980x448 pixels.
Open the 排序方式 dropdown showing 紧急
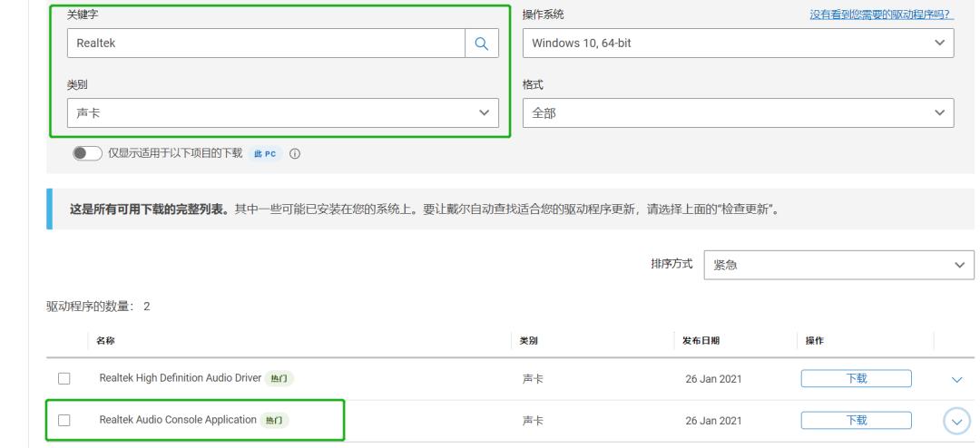click(x=838, y=265)
